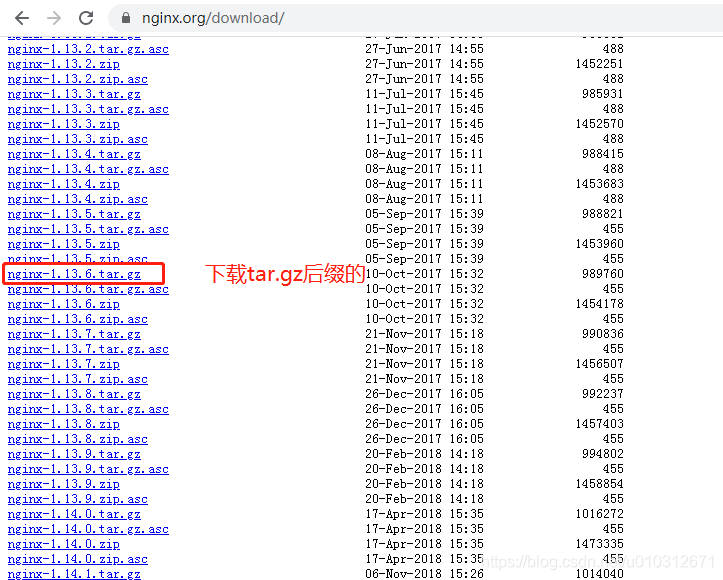Download the highlighted nginx-1.13.6.tar.gz
The image size is (723, 580).
[x=74, y=274]
